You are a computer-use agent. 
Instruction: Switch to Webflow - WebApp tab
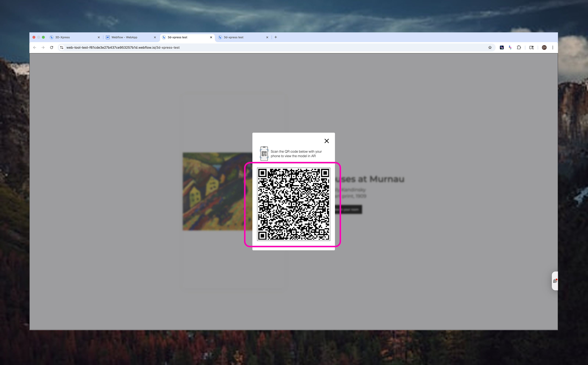[128, 37]
